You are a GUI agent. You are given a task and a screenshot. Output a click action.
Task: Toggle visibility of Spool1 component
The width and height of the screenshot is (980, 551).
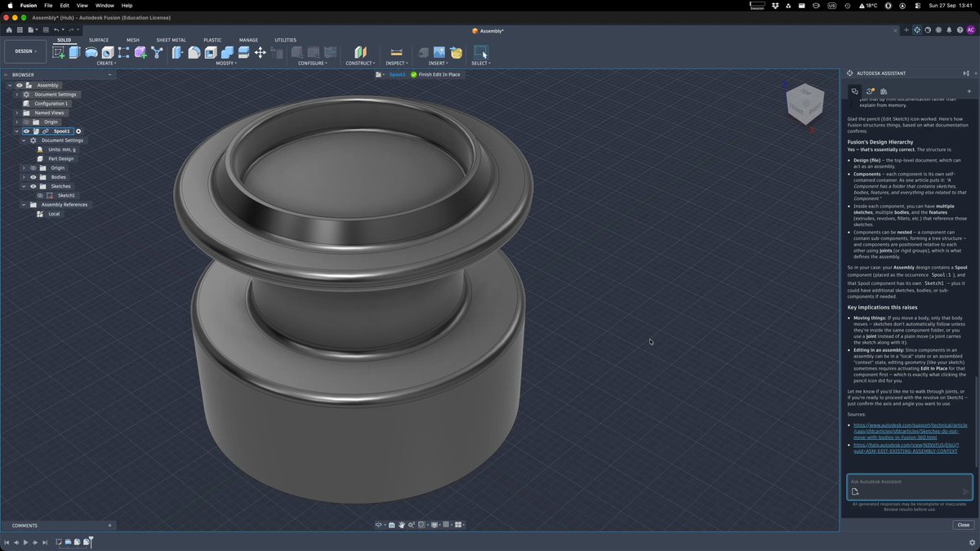pyautogui.click(x=26, y=131)
